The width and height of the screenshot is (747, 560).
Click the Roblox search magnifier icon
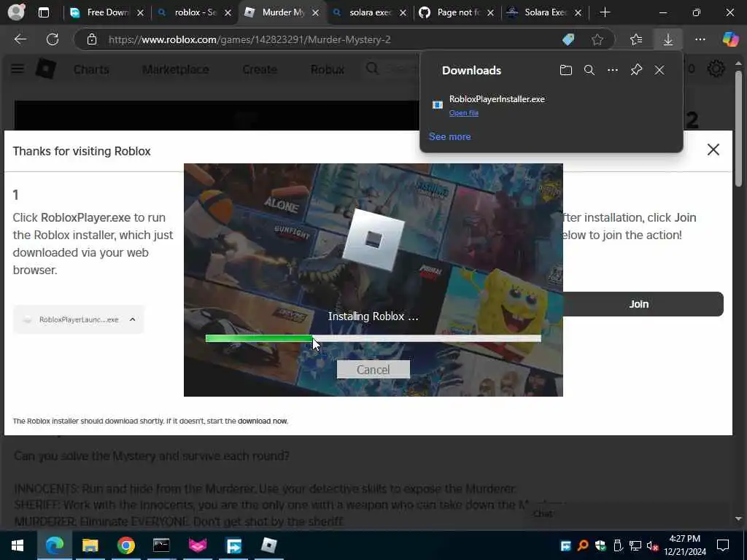click(x=372, y=69)
